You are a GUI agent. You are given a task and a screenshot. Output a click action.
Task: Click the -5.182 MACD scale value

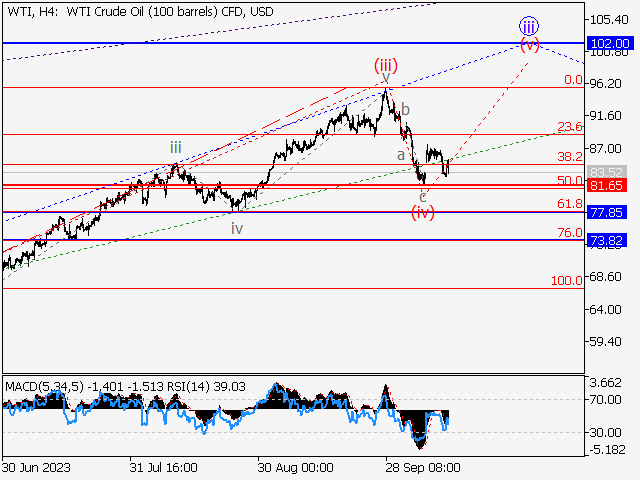click(x=607, y=450)
